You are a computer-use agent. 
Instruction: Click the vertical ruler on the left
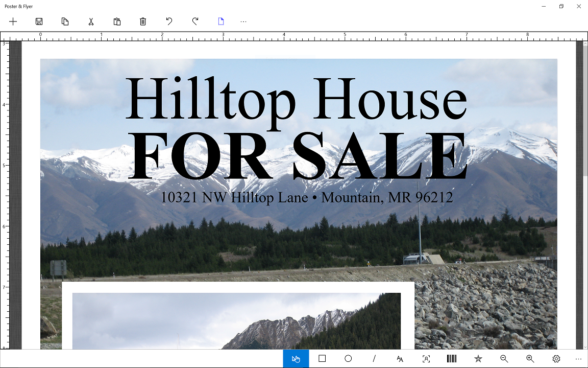5,195
